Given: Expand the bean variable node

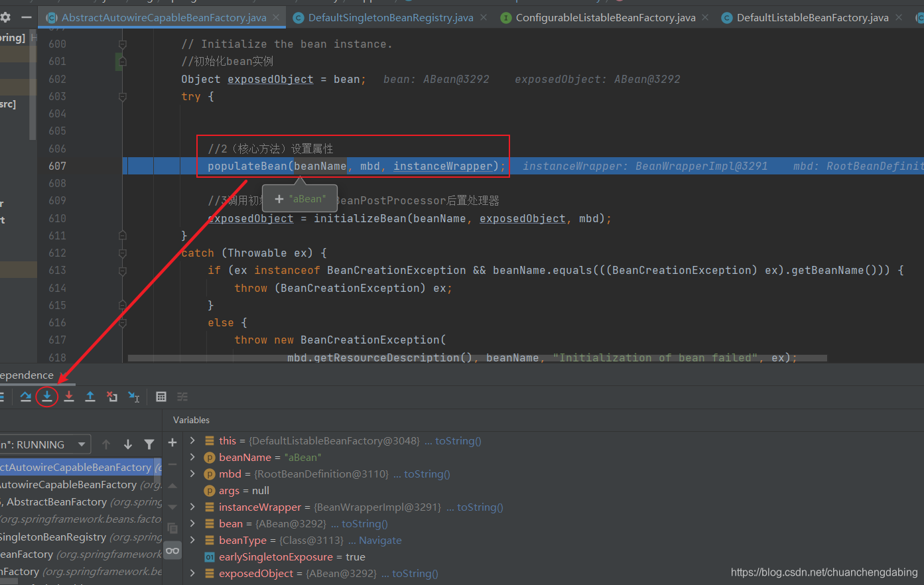Looking at the screenshot, I should tap(192, 523).
